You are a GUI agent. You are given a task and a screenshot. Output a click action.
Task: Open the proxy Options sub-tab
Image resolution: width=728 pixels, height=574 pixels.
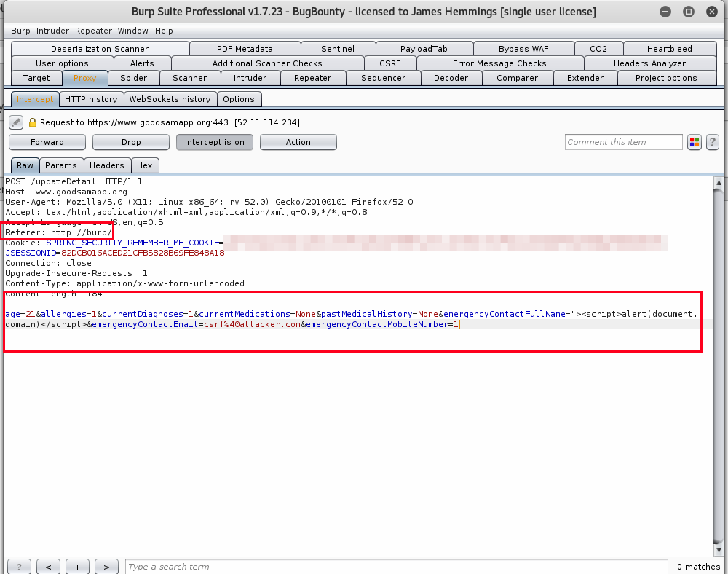click(239, 99)
